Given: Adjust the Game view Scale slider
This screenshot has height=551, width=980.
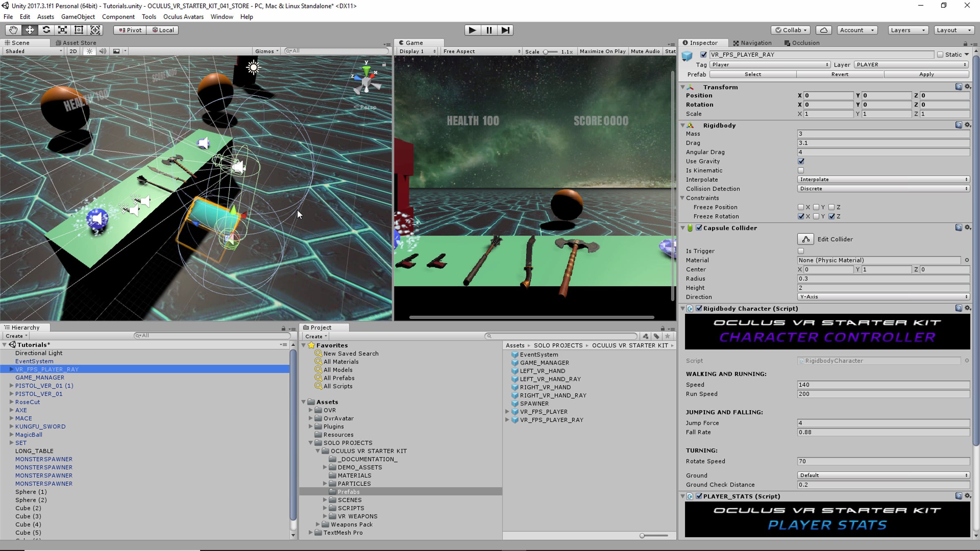Looking at the screenshot, I should pos(546,51).
